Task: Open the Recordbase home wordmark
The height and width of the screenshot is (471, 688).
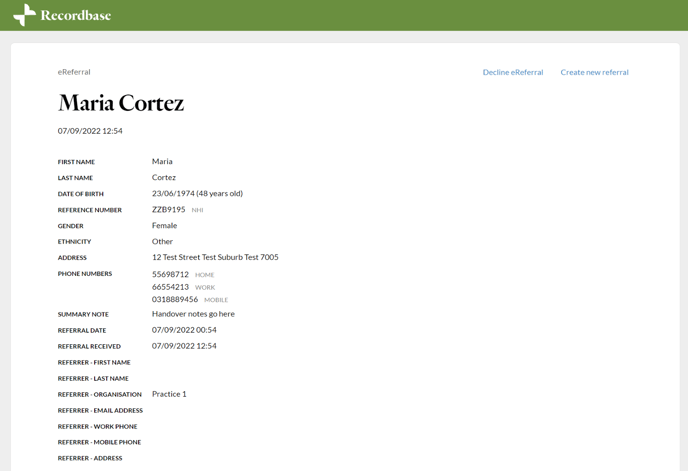Action: (x=75, y=15)
